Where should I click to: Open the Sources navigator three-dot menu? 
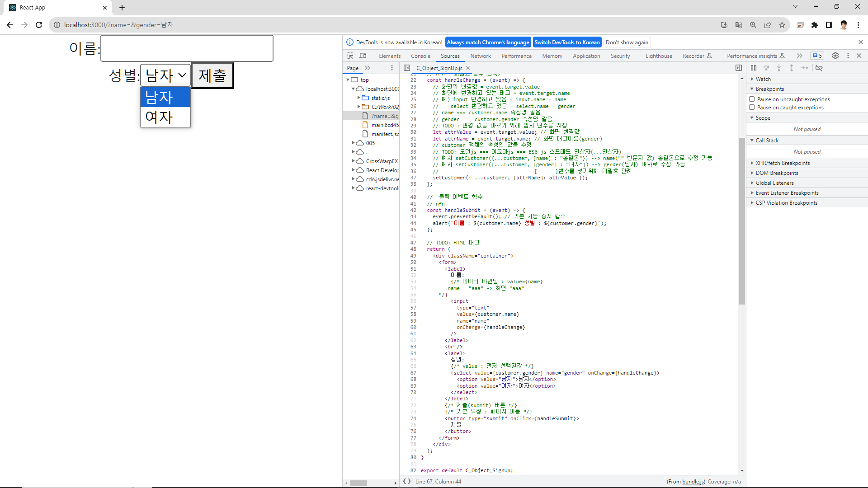pyautogui.click(x=392, y=68)
